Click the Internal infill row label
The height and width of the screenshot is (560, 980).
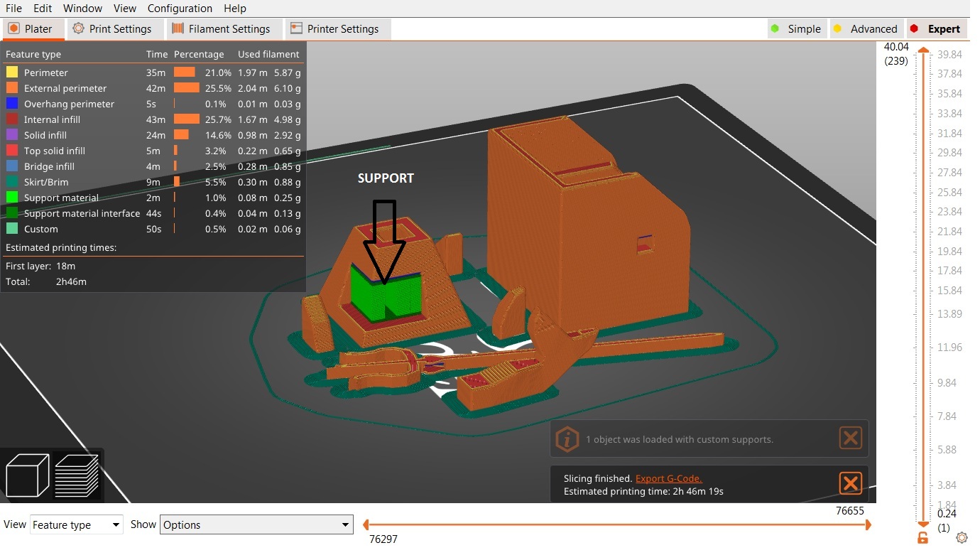click(52, 119)
